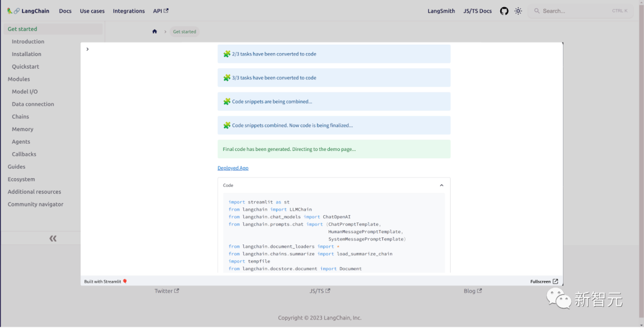Open Additional resources
The image size is (644, 328).
point(34,191)
